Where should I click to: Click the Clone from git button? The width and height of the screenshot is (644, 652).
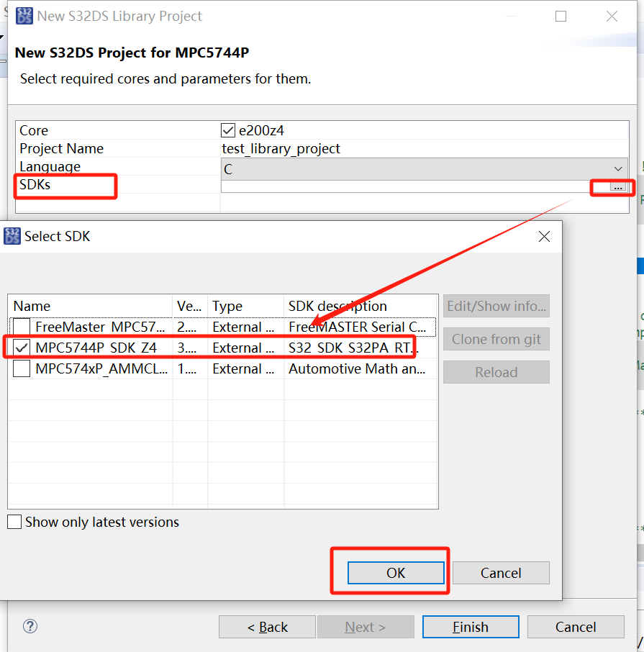coord(496,339)
